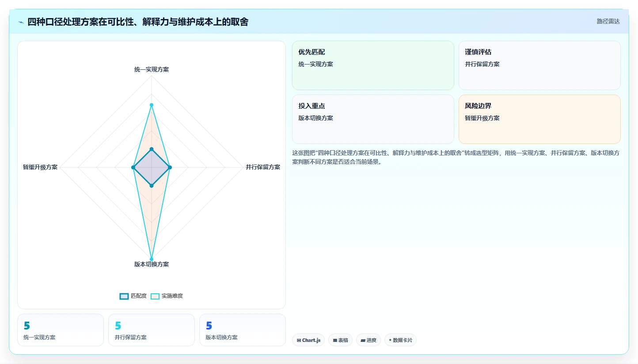Click the 数据卡片 tag chip

tap(400, 340)
